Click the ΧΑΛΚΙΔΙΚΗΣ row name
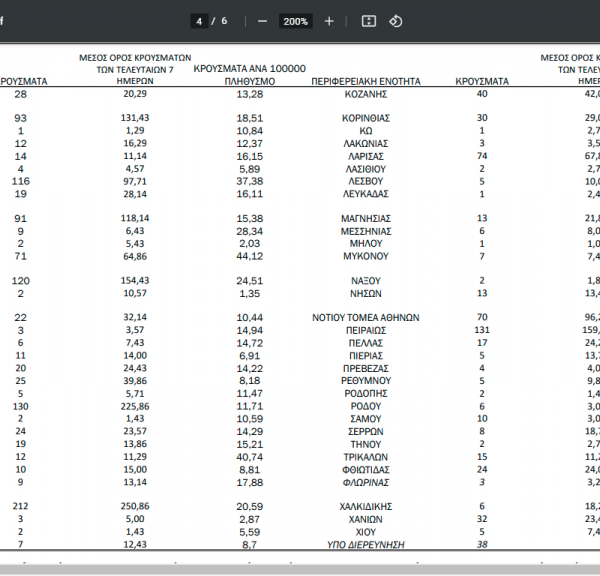 coord(366,507)
